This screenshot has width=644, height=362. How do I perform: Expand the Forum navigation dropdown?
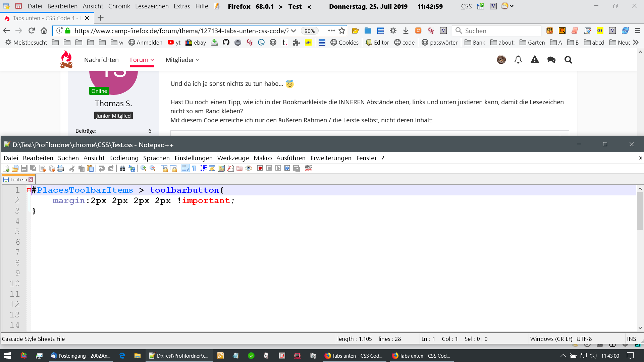142,60
